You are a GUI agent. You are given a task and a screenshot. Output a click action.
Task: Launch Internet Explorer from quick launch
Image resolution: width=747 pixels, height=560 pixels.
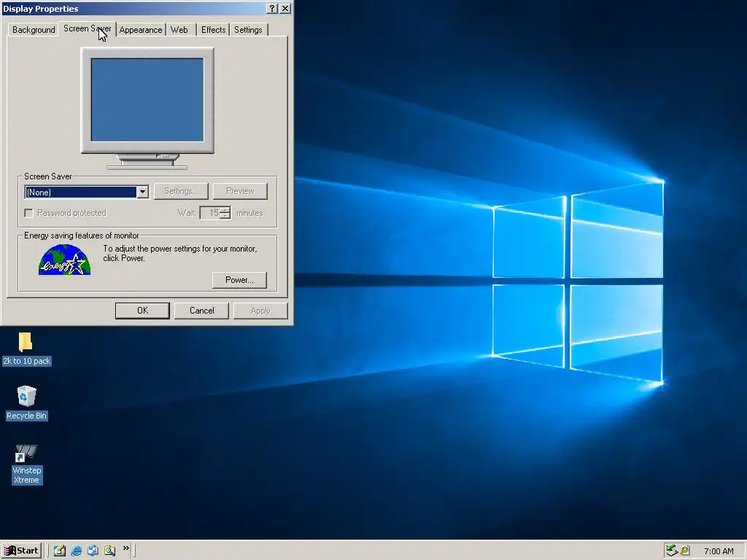pyautogui.click(x=76, y=551)
